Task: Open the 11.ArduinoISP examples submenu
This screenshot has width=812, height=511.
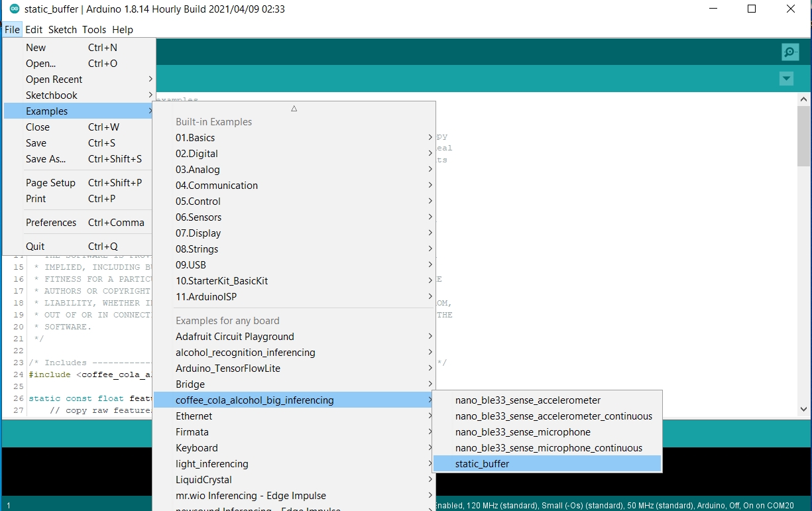Action: 294,297
